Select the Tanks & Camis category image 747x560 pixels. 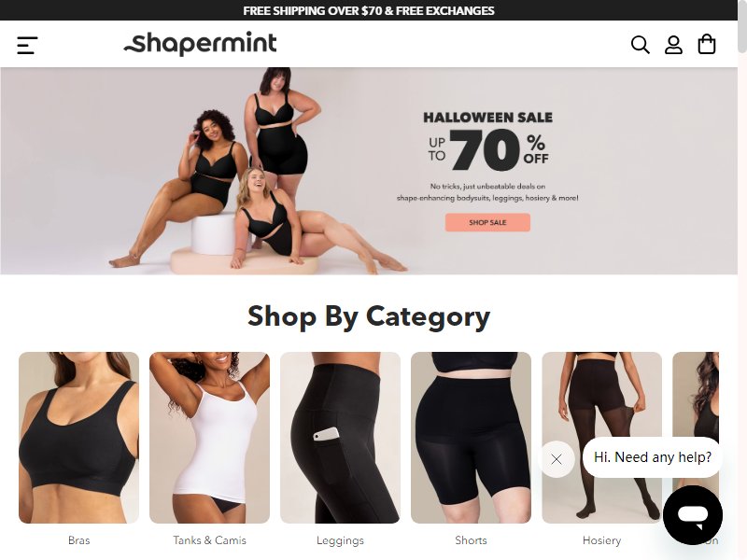[209, 438]
